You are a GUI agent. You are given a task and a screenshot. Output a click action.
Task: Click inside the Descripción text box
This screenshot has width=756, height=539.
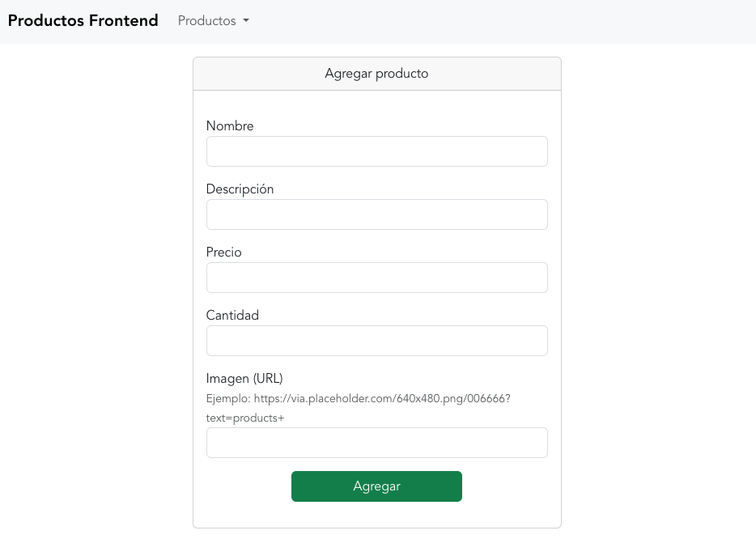[x=376, y=214]
